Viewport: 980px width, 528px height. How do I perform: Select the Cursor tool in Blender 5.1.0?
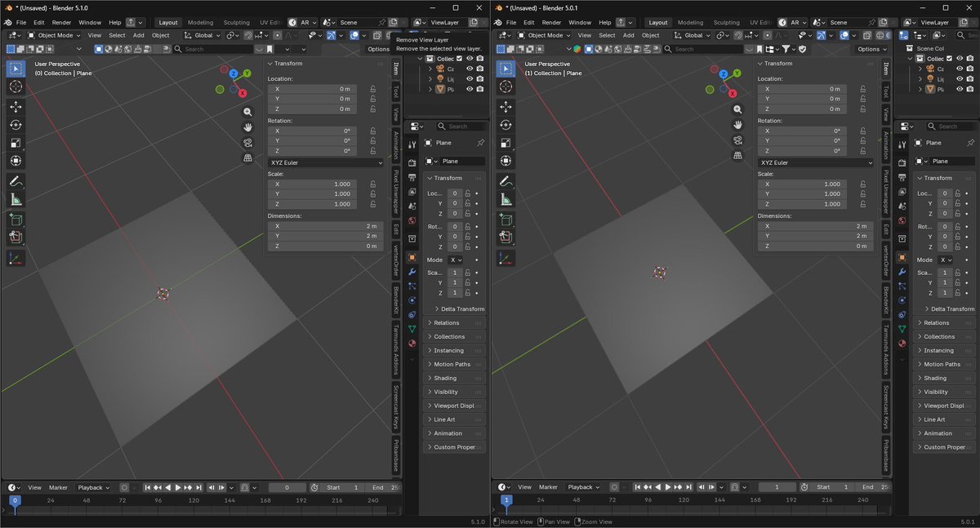pos(16,86)
